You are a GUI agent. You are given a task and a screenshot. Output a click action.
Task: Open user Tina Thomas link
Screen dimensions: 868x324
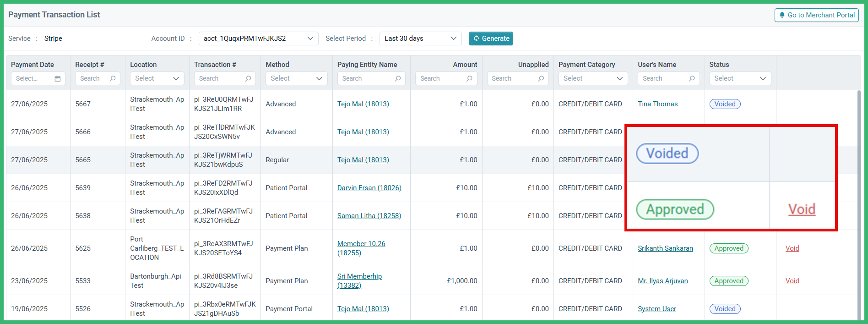tap(657, 104)
